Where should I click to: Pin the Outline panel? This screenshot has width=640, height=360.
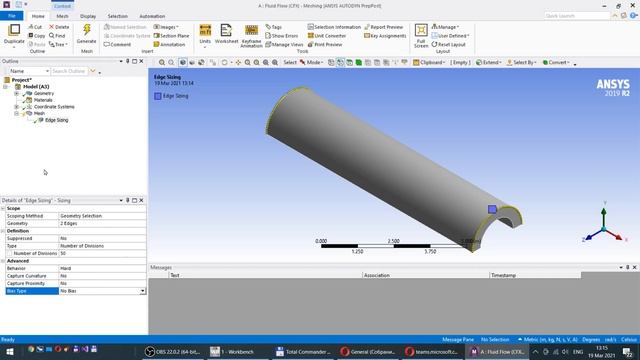pyautogui.click(x=128, y=61)
